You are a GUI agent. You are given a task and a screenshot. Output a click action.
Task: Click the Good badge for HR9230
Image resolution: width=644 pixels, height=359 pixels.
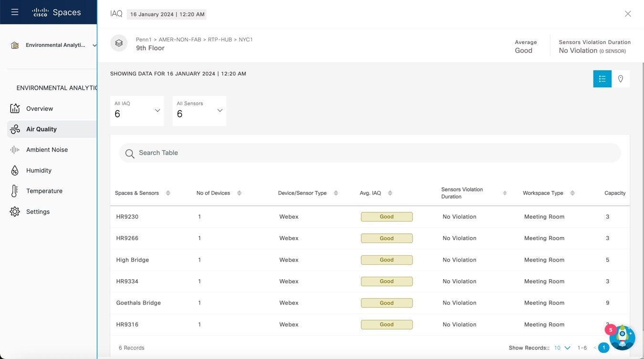(x=387, y=217)
